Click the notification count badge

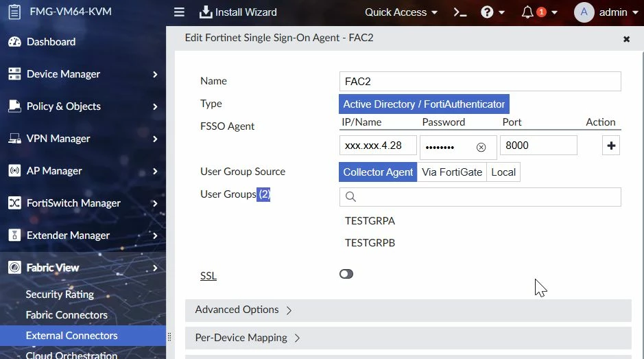click(541, 12)
